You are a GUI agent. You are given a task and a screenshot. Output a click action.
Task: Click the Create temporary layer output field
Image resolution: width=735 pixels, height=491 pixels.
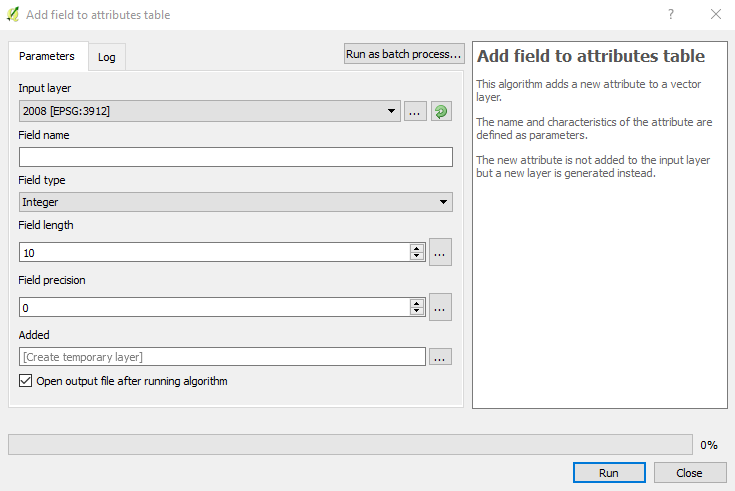[x=222, y=357]
